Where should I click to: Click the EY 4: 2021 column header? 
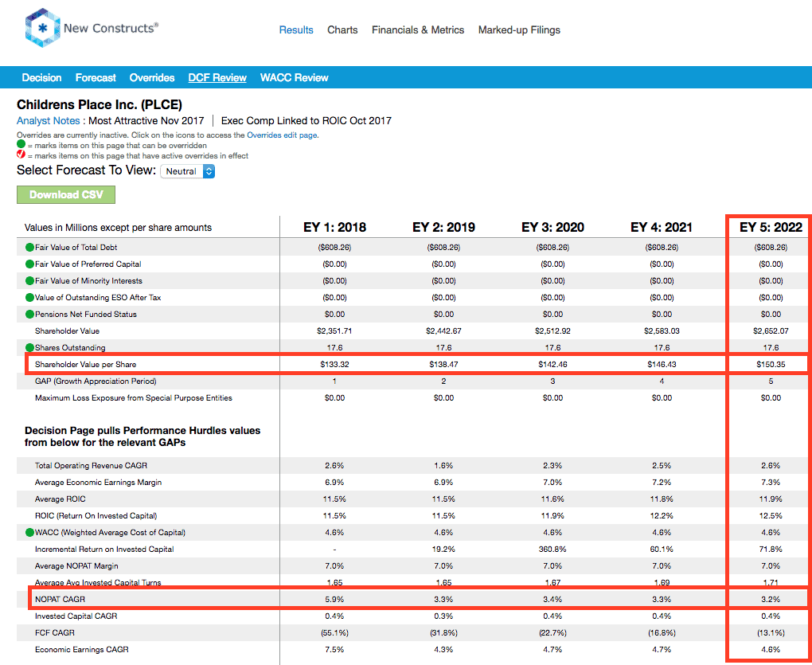(x=662, y=227)
